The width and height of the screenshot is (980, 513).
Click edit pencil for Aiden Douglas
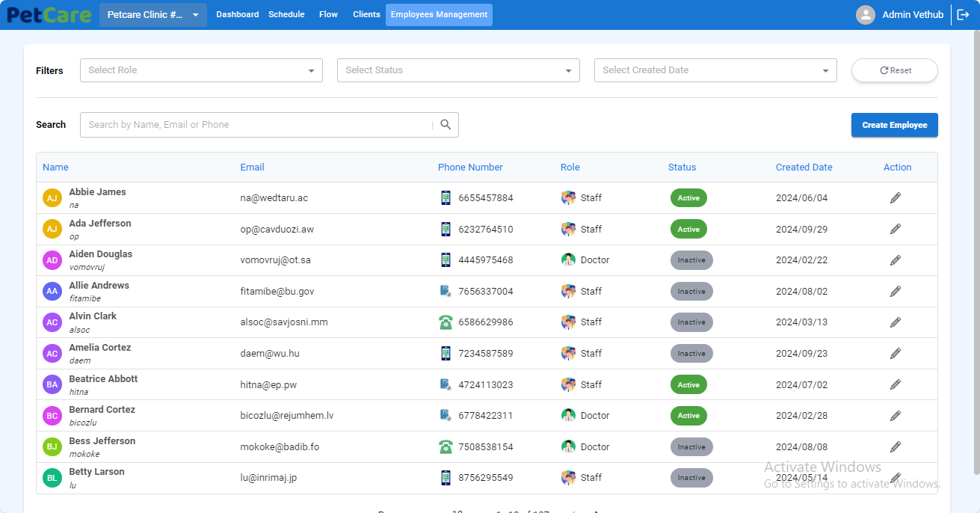tap(895, 260)
